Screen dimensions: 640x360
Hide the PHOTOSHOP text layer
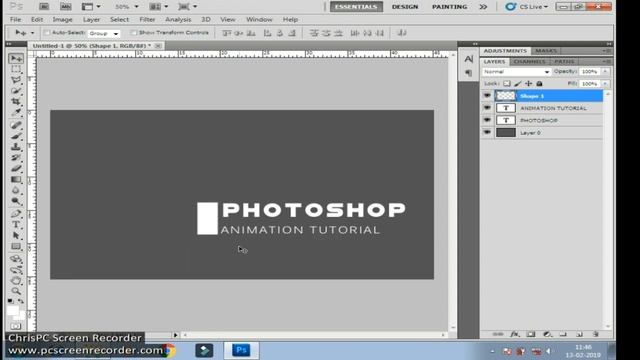487,120
